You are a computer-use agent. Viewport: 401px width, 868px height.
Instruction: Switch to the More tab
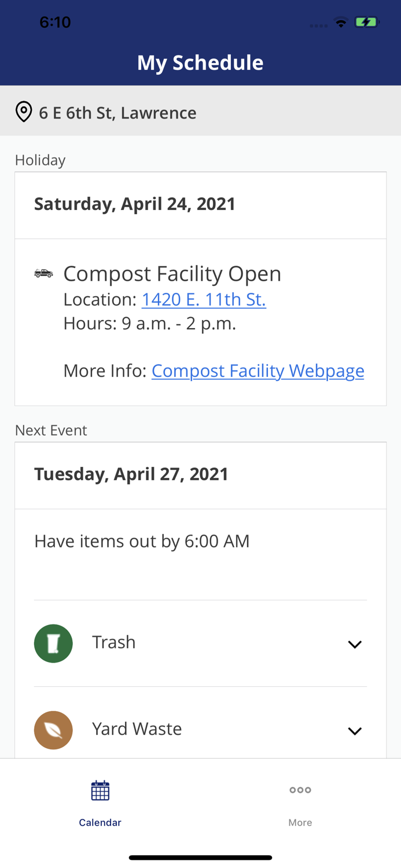pyautogui.click(x=300, y=804)
